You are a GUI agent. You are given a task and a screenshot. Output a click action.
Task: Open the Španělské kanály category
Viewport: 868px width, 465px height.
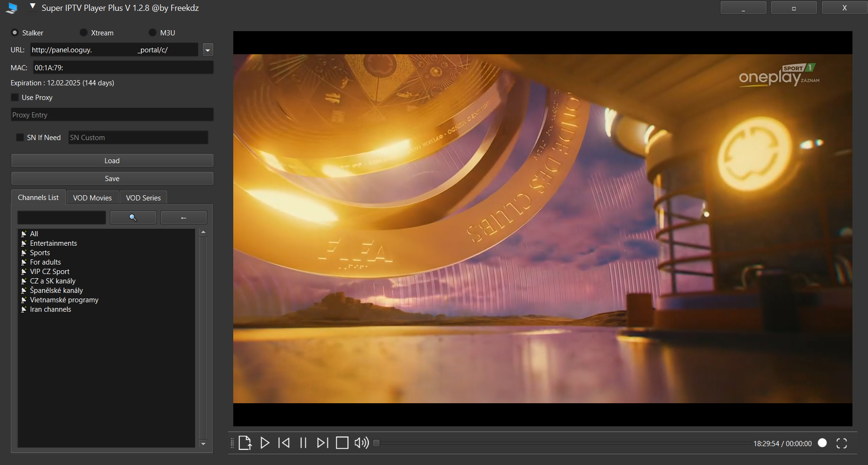(x=56, y=290)
